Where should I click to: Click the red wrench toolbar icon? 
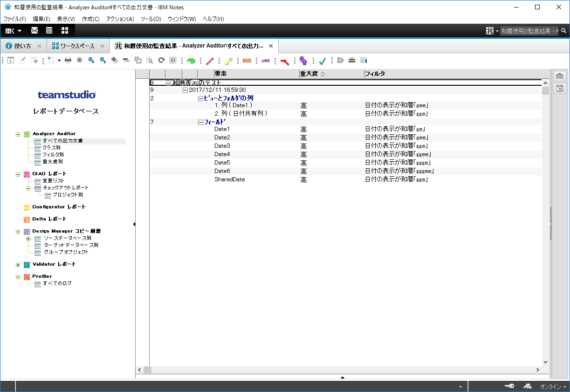284,61
